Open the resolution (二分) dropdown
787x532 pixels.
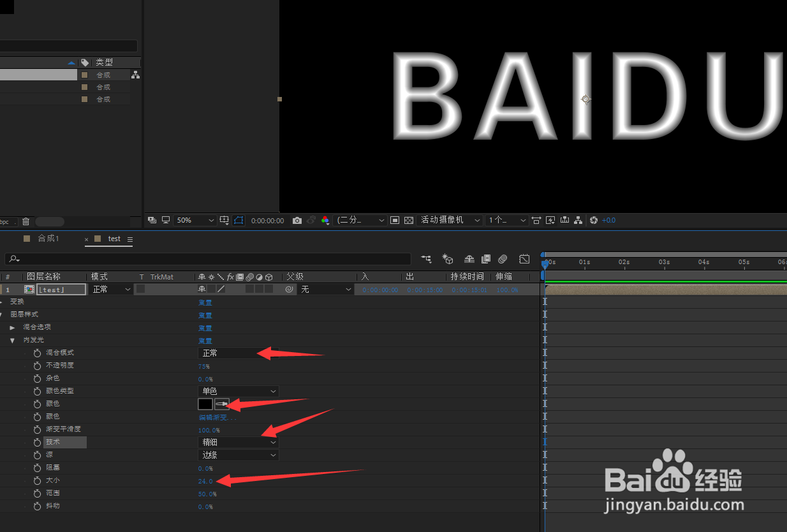361,220
